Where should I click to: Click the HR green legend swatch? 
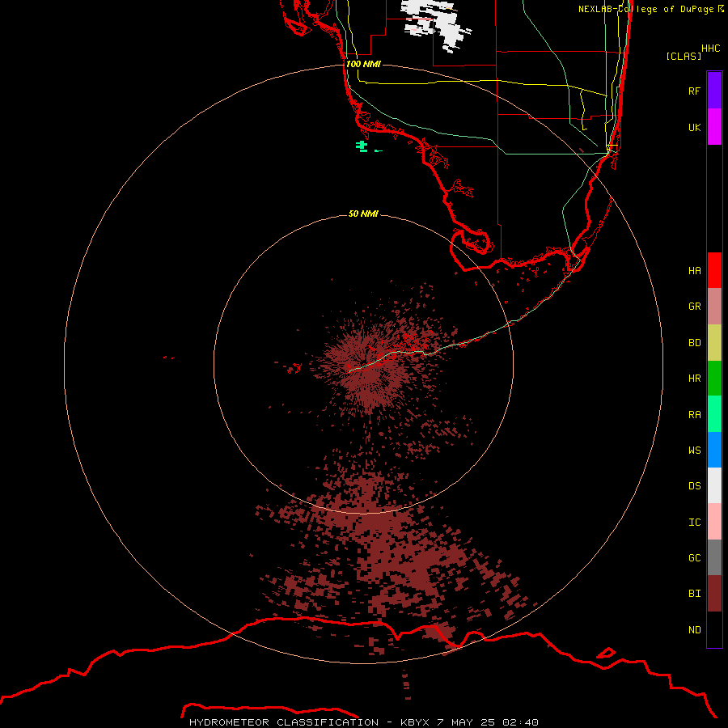(714, 379)
